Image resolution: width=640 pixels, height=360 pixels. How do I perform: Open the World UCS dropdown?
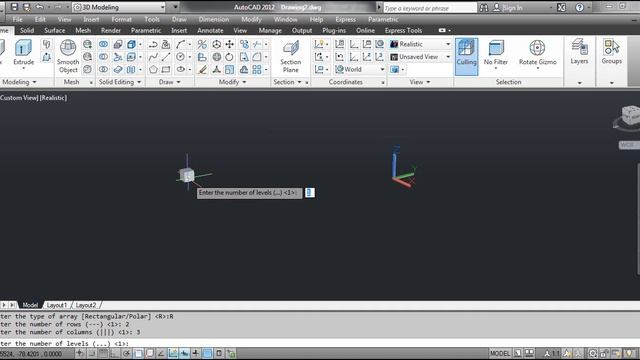(360, 69)
